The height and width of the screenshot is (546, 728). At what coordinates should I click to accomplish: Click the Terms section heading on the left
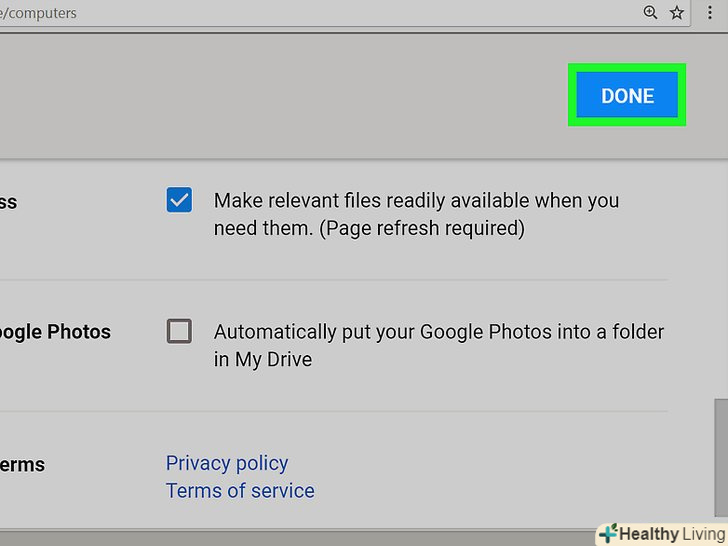click(x=22, y=465)
